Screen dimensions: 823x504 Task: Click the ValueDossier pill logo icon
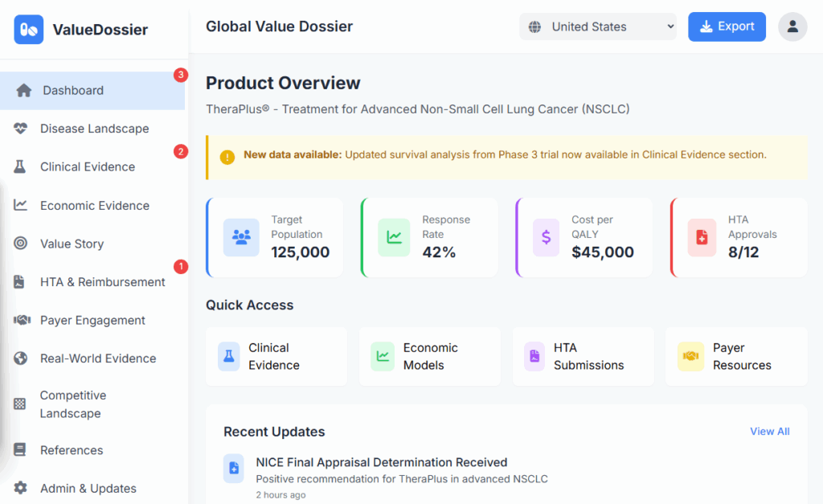29,30
